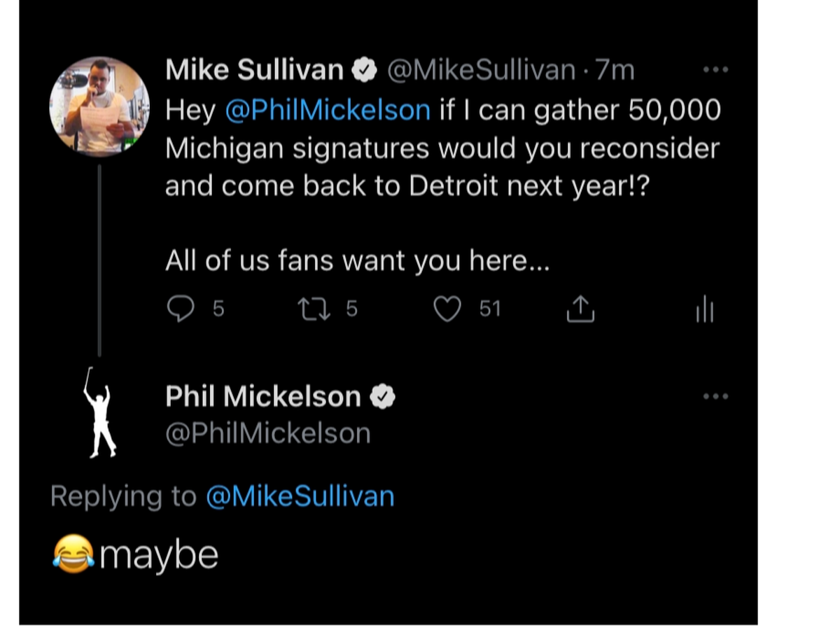Click the 'maybe' reply text
Screen dimensions: 840x630
click(x=159, y=554)
